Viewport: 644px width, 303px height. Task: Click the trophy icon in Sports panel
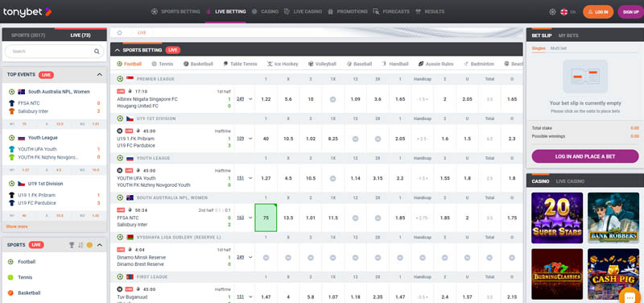tap(72, 245)
